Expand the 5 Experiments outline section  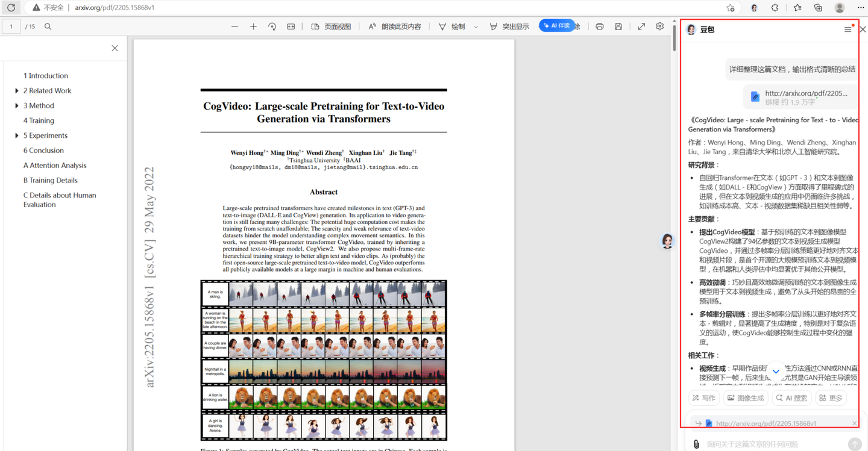point(17,135)
